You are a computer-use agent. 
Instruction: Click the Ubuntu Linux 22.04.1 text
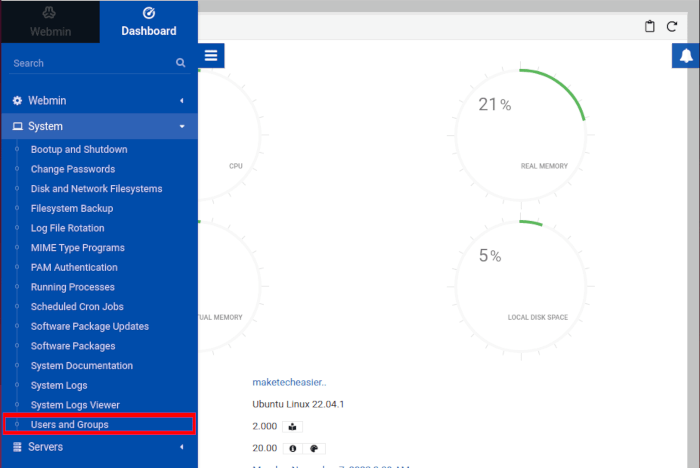298,404
